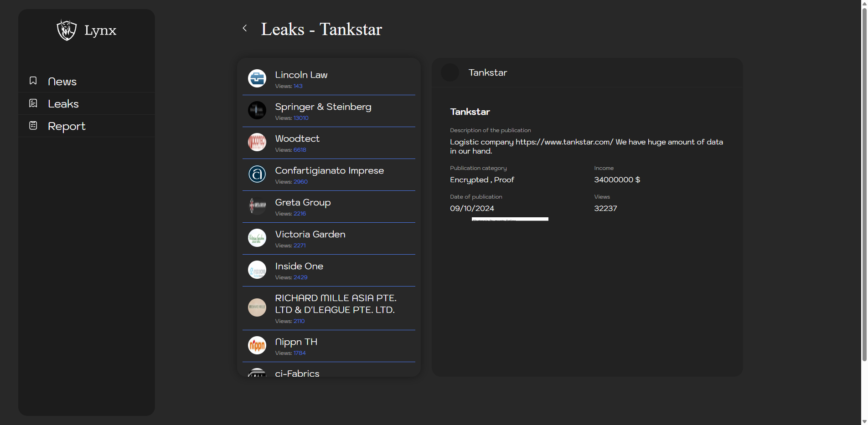This screenshot has width=868, height=425.
Task: Click the document icon beside Leaks
Action: tap(33, 103)
